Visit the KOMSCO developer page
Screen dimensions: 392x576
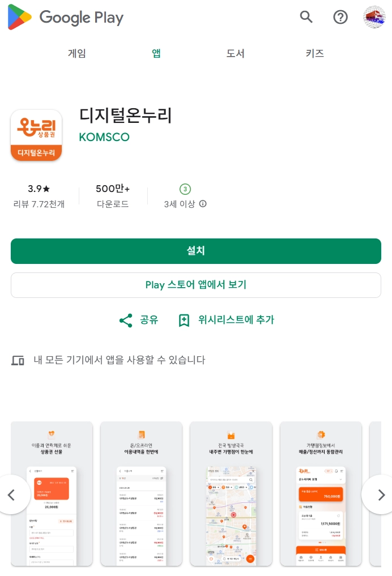click(104, 137)
